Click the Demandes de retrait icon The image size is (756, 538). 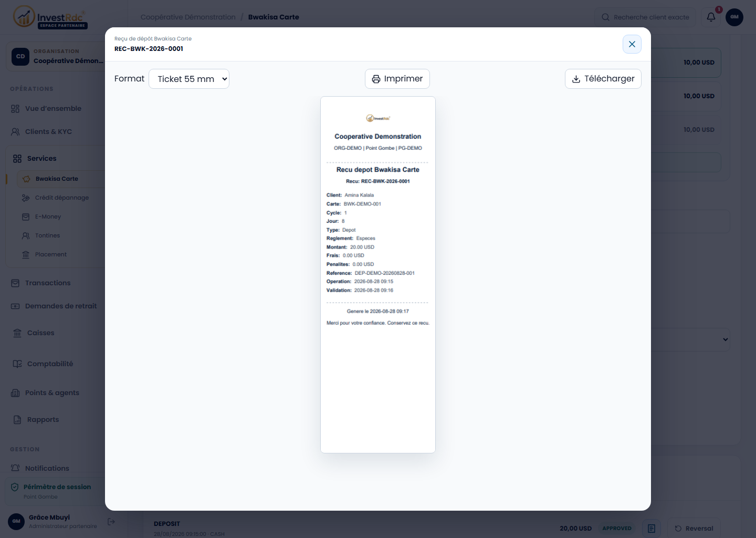coord(15,306)
